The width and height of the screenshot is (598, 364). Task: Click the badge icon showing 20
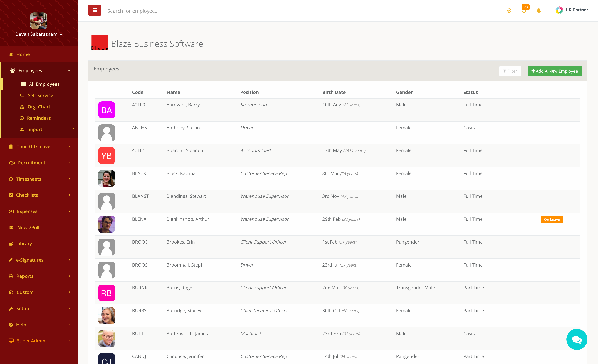coord(524,10)
